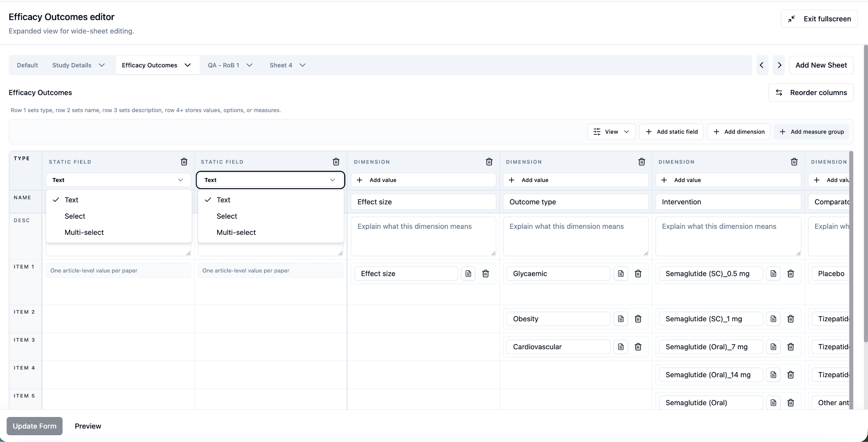Switch to the QA - RoB 1 tab
Screen dimensions: 868x442
(x=223, y=65)
